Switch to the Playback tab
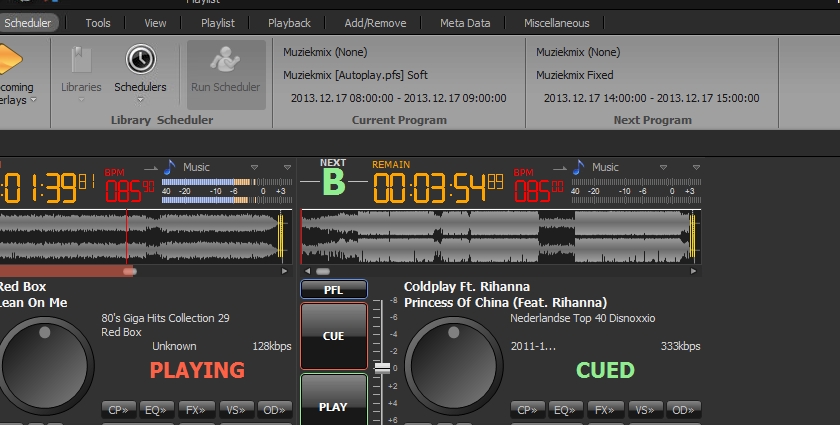Viewport: 840px width, 425px height. pos(289,23)
